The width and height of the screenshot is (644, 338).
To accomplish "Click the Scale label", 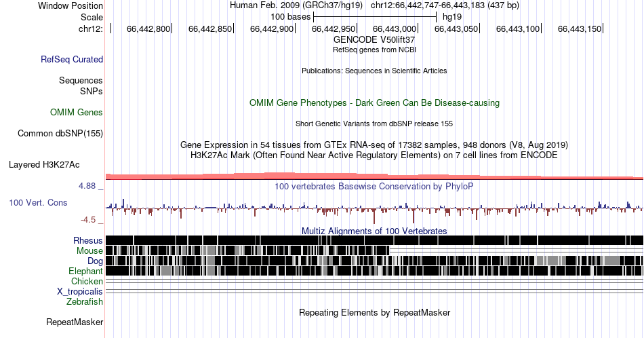I will (92, 17).
